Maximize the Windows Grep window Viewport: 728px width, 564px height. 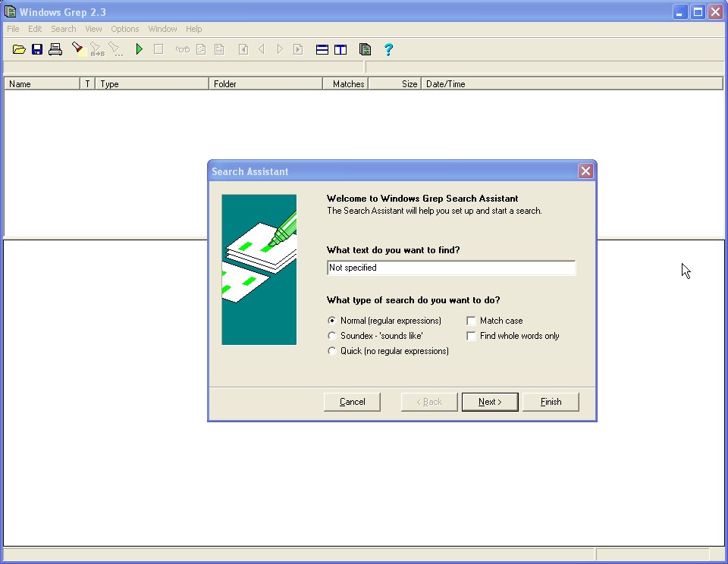[698, 12]
